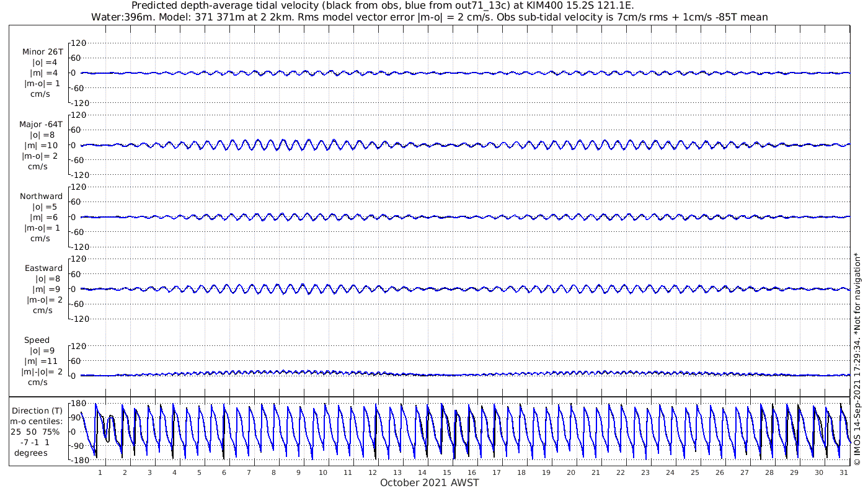
Task: Click the -90 tick of the Direction axis
Action: click(x=79, y=446)
